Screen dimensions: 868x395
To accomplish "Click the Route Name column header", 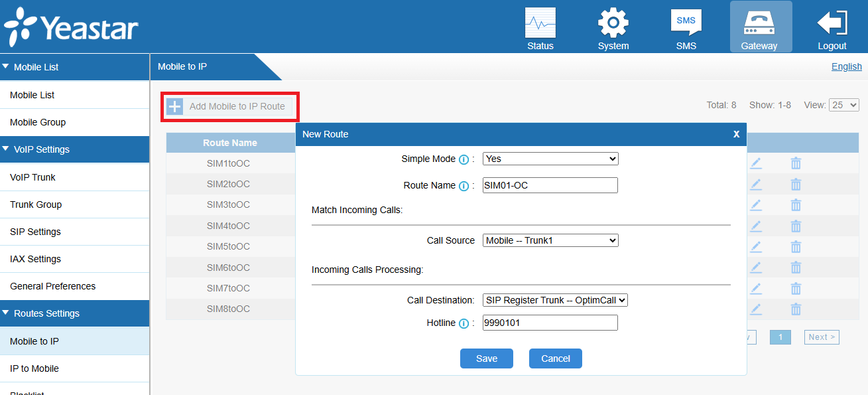I will [x=230, y=143].
